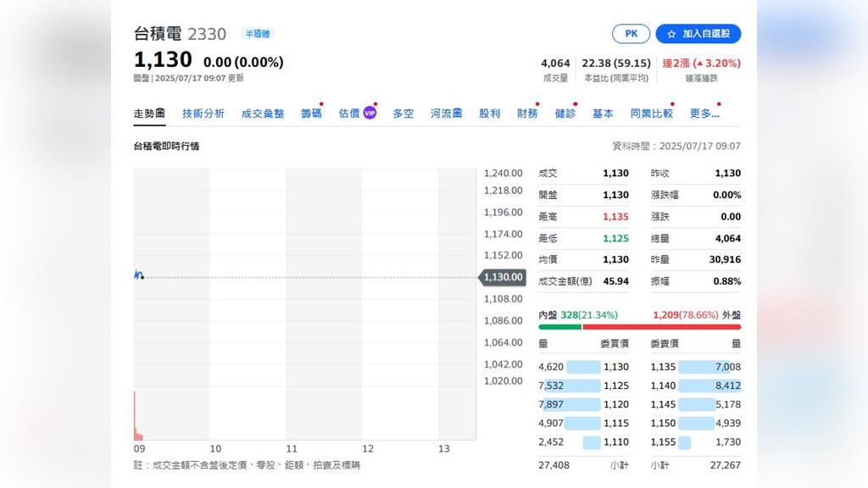Switch to the 河流圖 tab
Image resolution: width=868 pixels, height=488 pixels.
(x=446, y=114)
